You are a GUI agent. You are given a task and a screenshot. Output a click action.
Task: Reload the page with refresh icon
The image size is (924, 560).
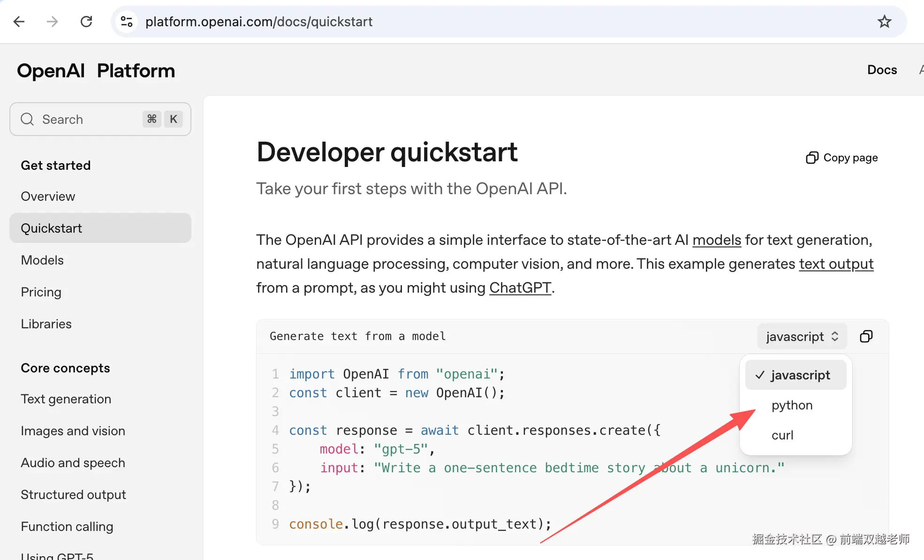coord(86,22)
